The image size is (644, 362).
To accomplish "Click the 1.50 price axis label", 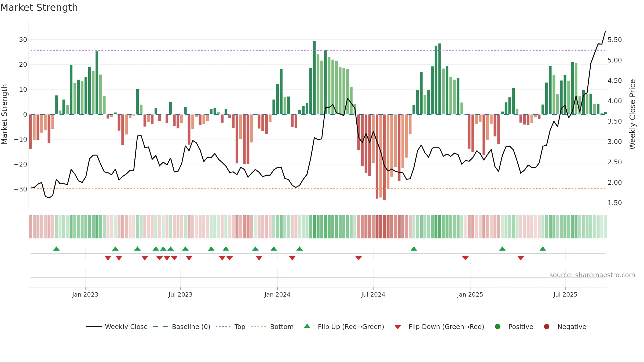I will click(x=615, y=203).
